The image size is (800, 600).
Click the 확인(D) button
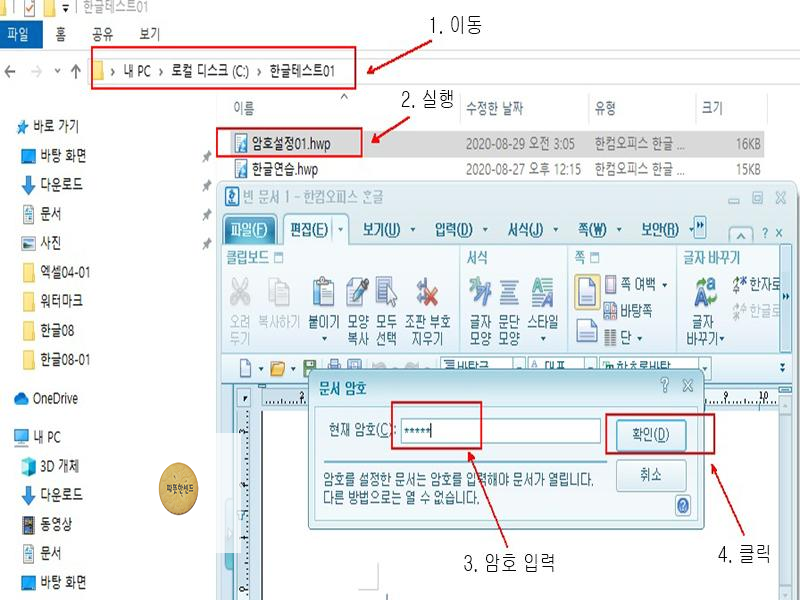point(651,435)
